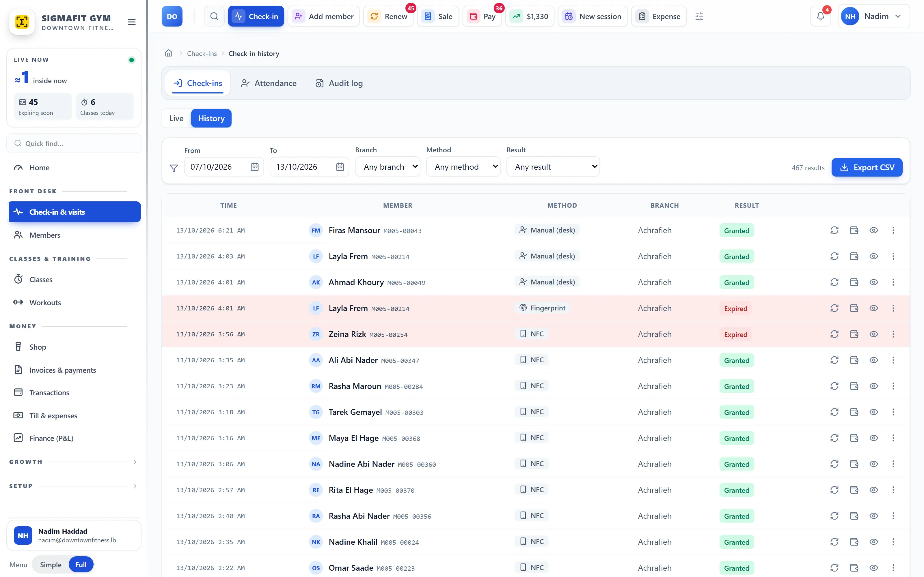Click the search magnifier in top toolbar
Screen dimensions: 924x577
tap(214, 16)
